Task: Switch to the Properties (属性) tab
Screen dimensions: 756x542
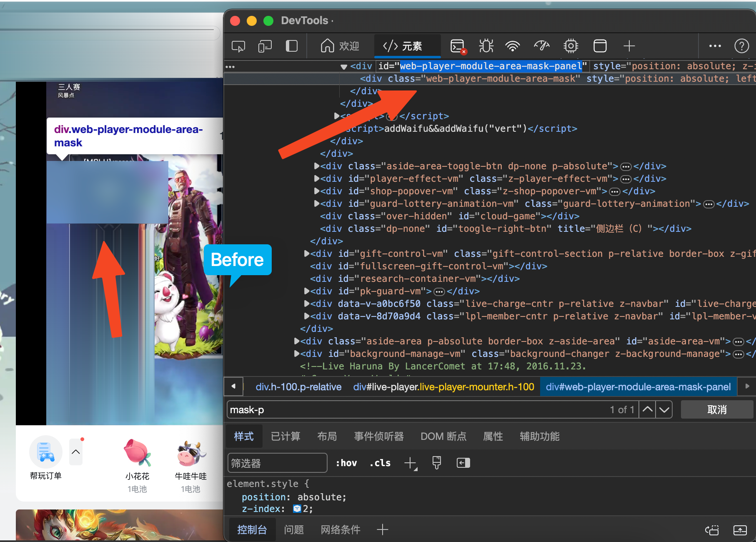Action: (x=493, y=437)
